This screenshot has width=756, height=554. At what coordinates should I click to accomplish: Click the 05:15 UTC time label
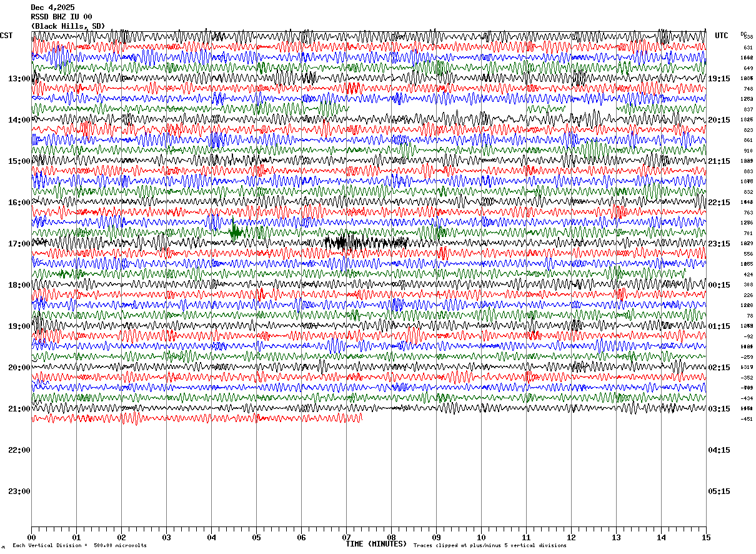(719, 491)
